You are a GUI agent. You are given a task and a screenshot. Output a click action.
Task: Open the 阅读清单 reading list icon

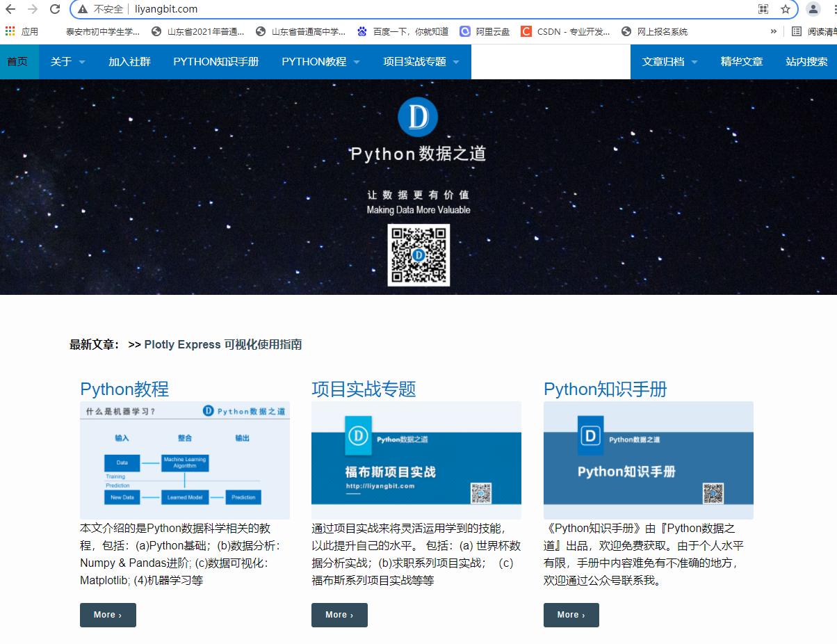(x=797, y=31)
